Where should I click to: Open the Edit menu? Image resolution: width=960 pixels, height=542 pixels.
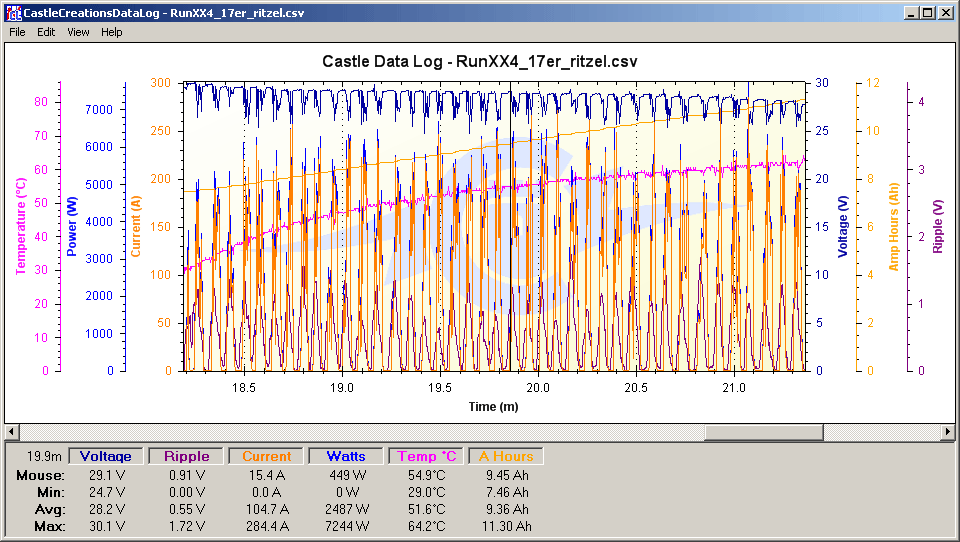coord(46,32)
